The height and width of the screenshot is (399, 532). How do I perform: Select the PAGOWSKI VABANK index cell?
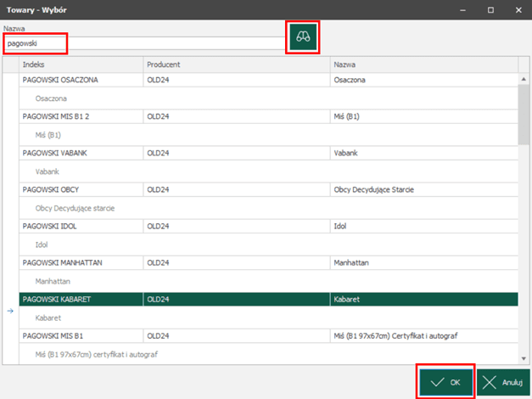[x=81, y=153]
